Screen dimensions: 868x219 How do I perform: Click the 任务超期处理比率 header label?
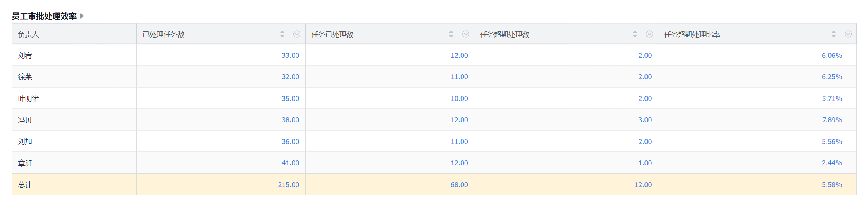(692, 35)
